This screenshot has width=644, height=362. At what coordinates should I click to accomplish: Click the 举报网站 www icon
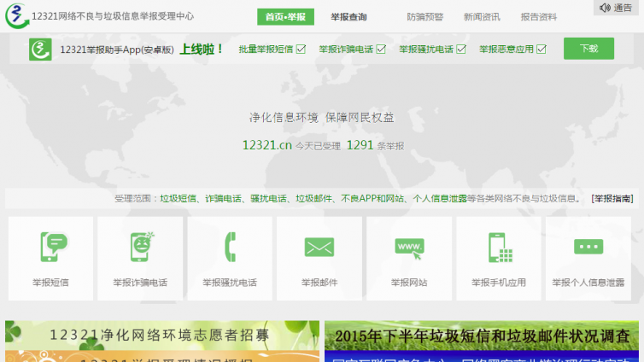(x=409, y=248)
